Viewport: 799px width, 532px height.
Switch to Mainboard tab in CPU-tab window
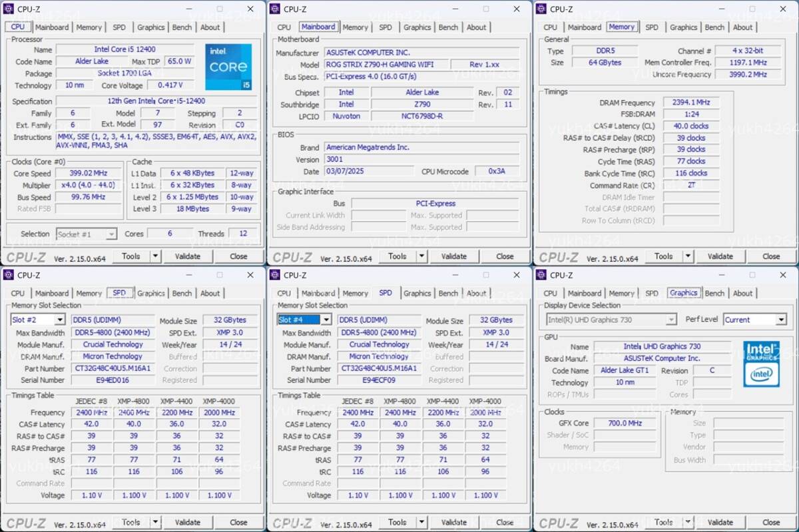tap(52, 27)
